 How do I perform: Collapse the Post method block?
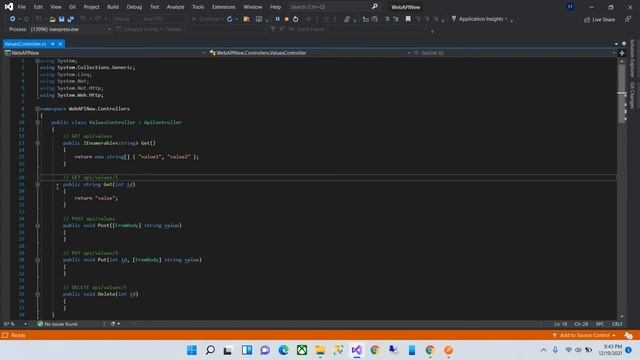[x=38, y=226]
